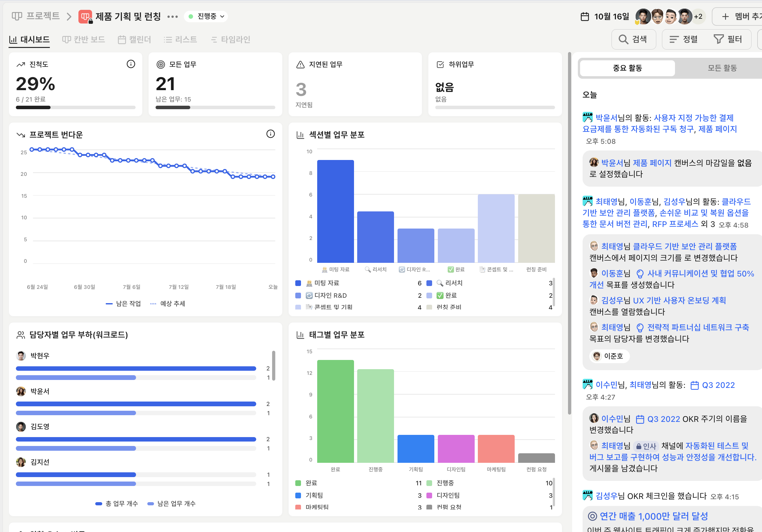
Task: Select the 중요 활동 toggle
Action: pyautogui.click(x=627, y=68)
